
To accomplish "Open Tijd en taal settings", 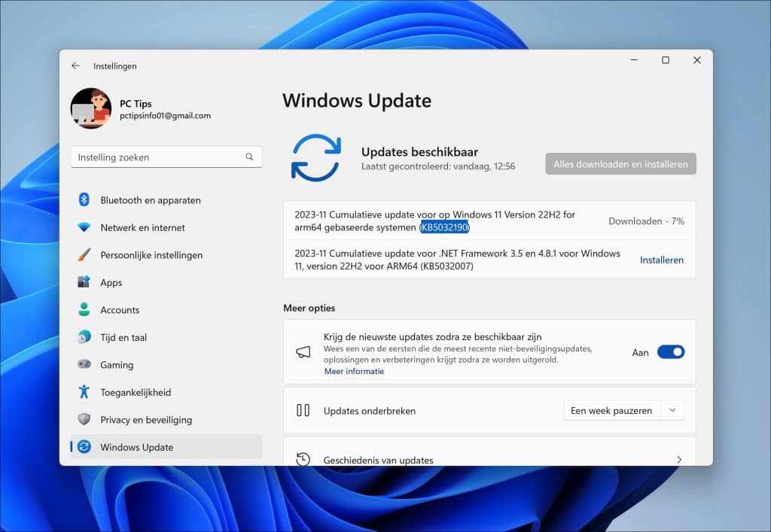I will [166, 337].
